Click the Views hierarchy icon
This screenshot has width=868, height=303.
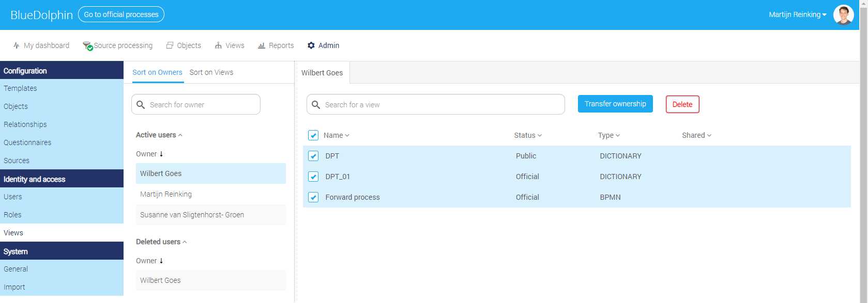218,45
